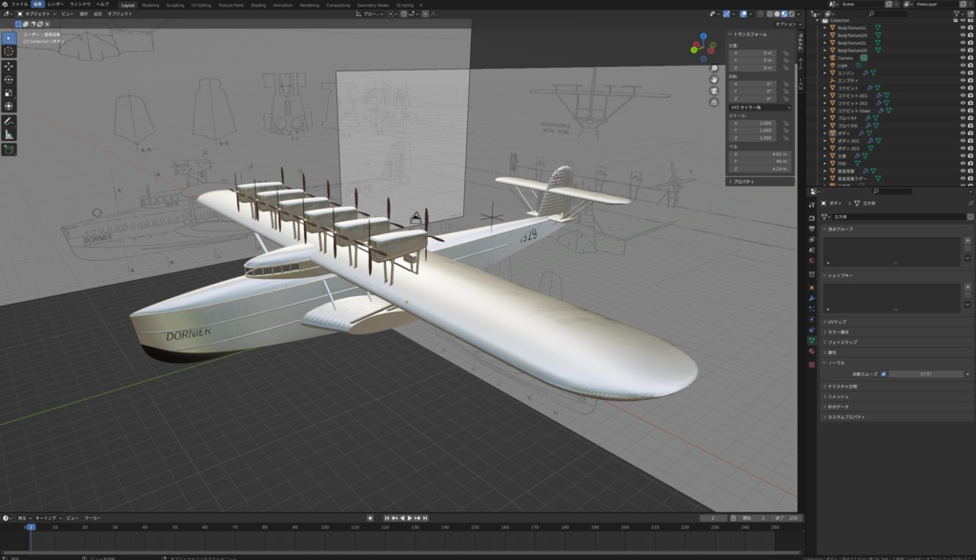The image size is (976, 560).
Task: Collapse the シェイプキー panel
Action: pos(896,275)
